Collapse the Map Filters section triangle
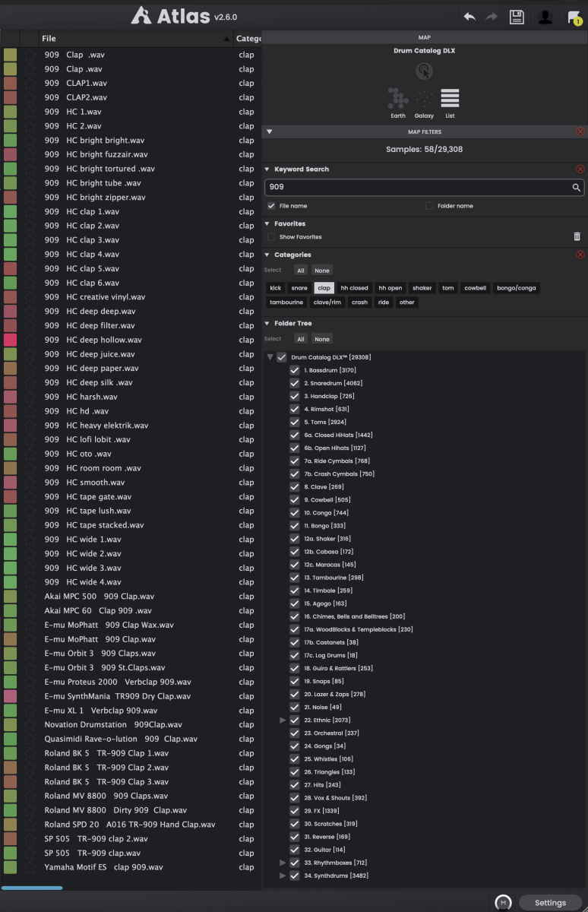The height and width of the screenshot is (912, 588). click(269, 131)
